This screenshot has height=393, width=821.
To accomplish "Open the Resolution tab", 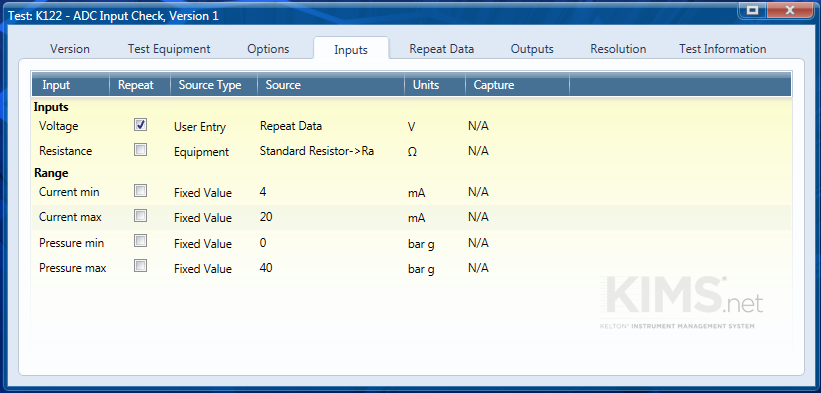I will (x=618, y=49).
